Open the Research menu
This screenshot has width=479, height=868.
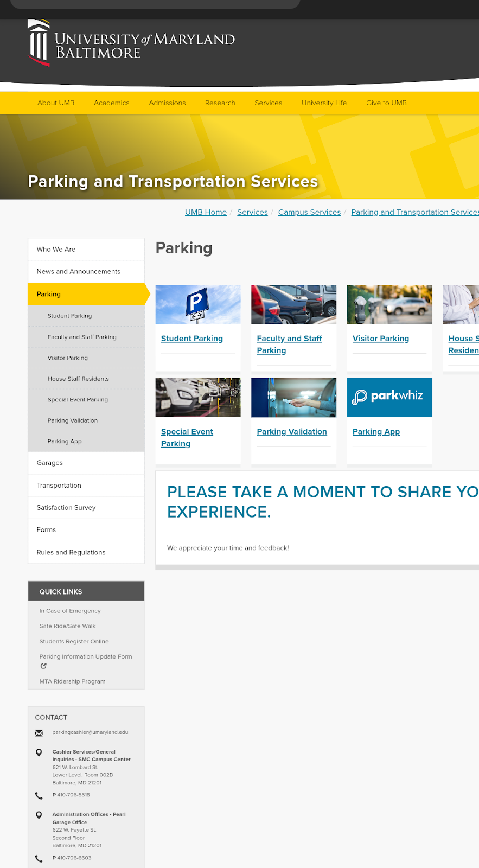[220, 103]
